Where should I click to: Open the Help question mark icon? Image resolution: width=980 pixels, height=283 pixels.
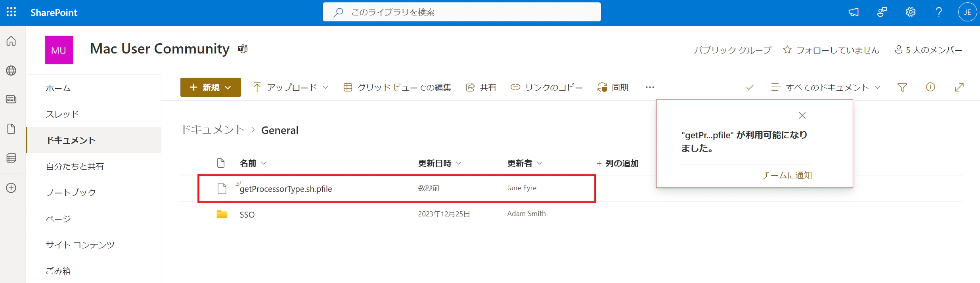coord(939,12)
